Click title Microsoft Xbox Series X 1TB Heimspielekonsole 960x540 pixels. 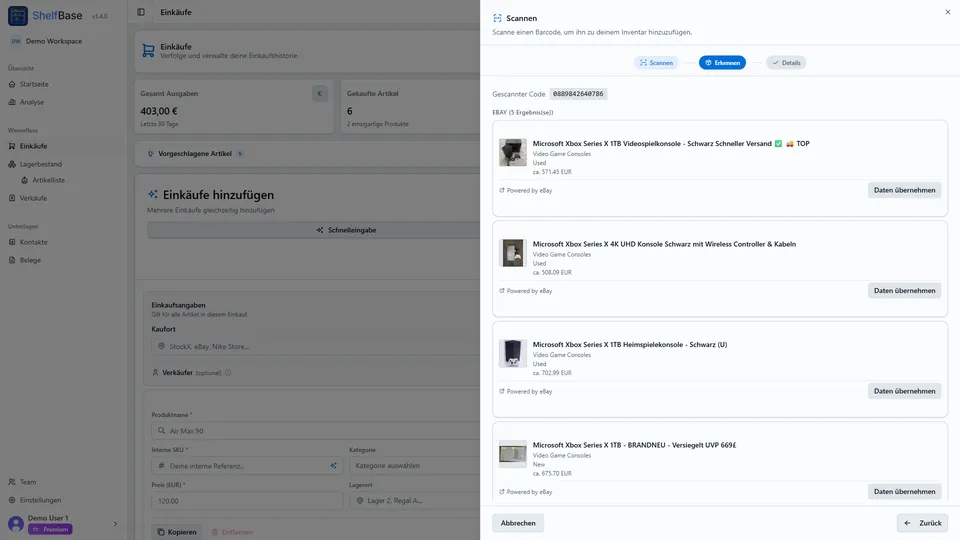pyautogui.click(x=630, y=345)
